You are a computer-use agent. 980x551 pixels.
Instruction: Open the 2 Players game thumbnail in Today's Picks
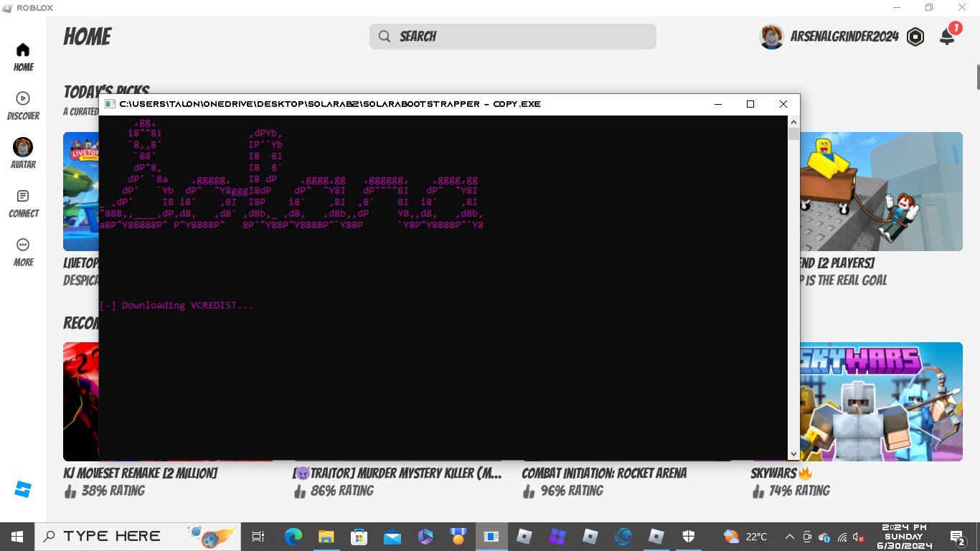pyautogui.click(x=881, y=192)
